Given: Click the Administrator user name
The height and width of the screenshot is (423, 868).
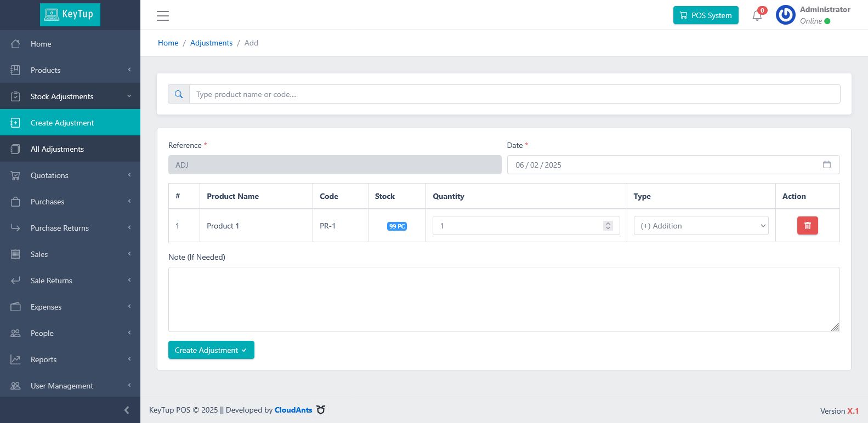Looking at the screenshot, I should click(x=825, y=9).
